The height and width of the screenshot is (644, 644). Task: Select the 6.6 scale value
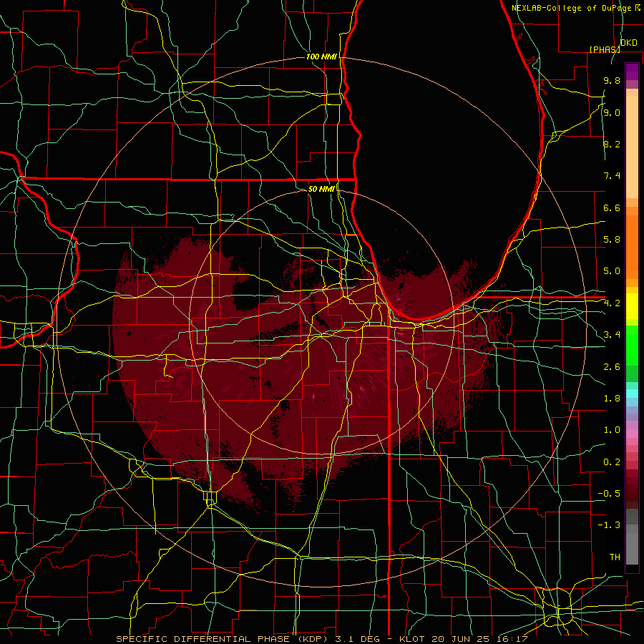[612, 208]
